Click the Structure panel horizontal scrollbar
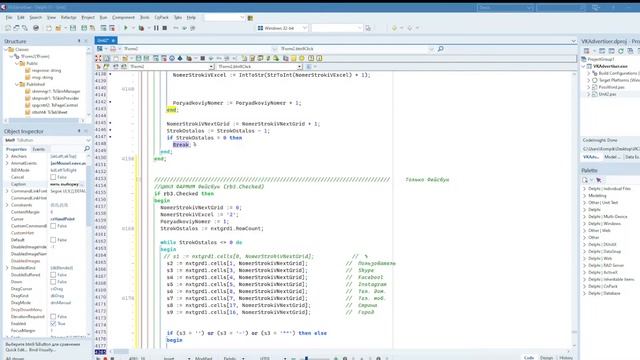The height and width of the screenshot is (360, 640). 44,120
